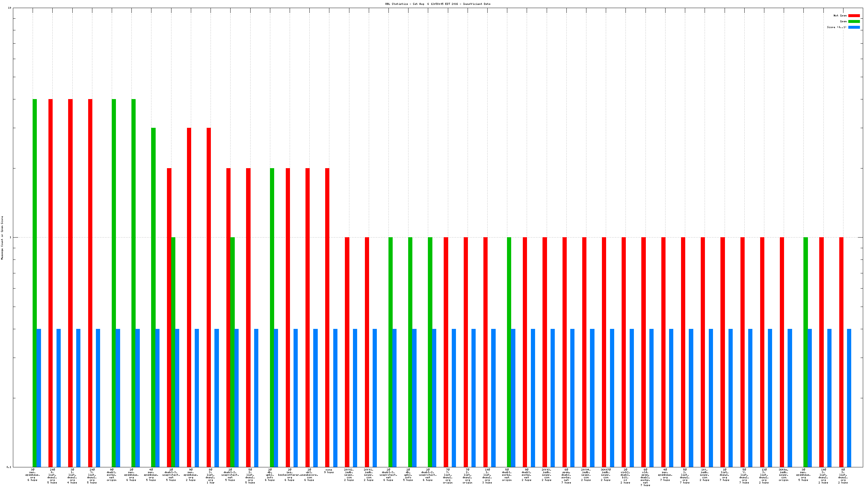The width and height of the screenshot is (868, 488).
Task: Click the y-axis tick label 10
Action: (9, 8)
